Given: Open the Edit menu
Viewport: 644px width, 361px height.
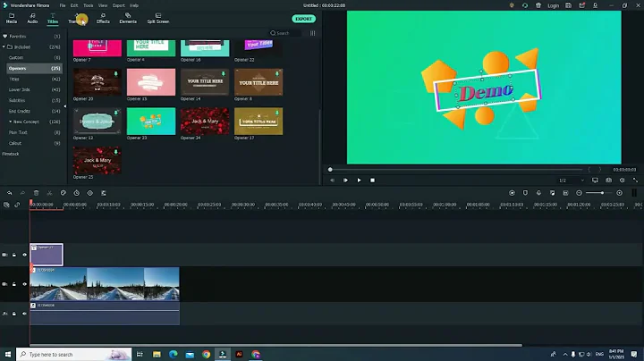Looking at the screenshot, I should [74, 5].
